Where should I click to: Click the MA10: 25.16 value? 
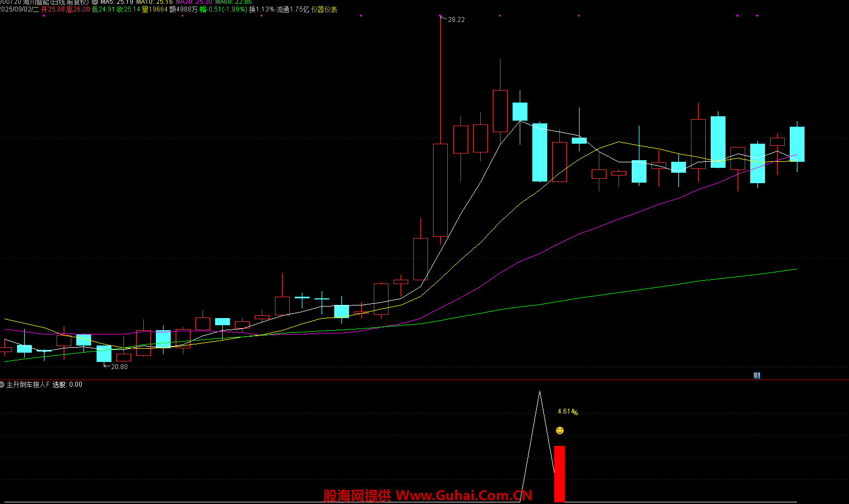[154, 2]
